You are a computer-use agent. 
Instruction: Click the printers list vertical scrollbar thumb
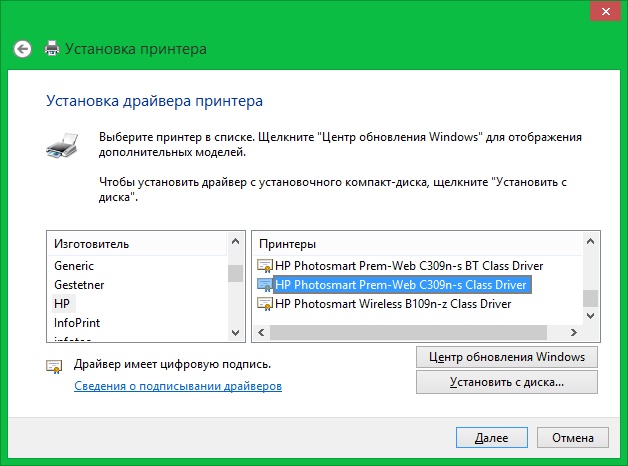[590, 298]
